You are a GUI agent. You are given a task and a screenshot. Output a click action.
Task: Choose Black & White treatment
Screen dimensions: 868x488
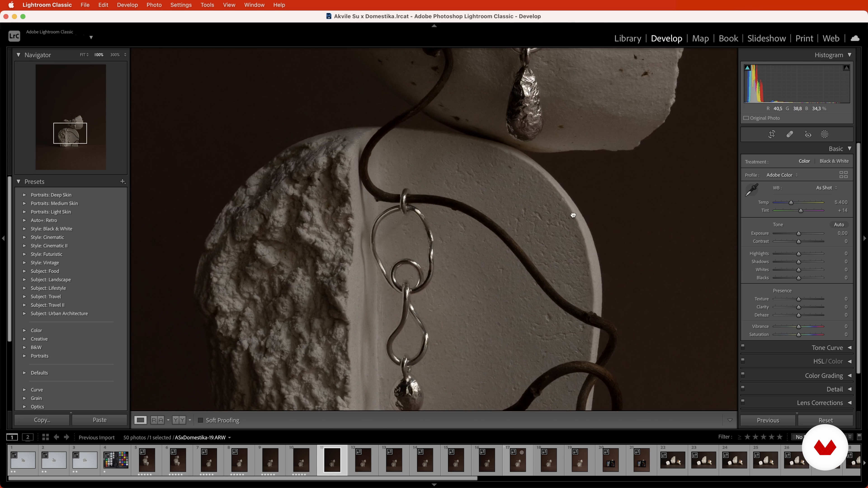tap(834, 161)
